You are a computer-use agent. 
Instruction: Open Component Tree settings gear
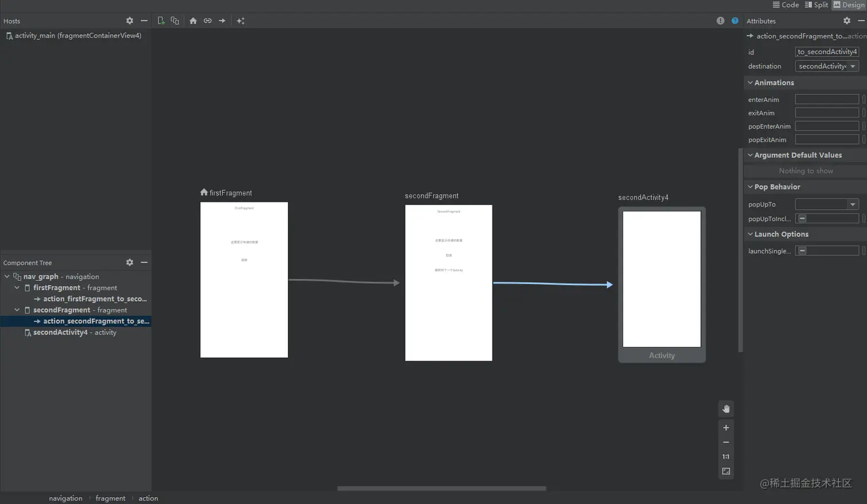click(x=130, y=262)
